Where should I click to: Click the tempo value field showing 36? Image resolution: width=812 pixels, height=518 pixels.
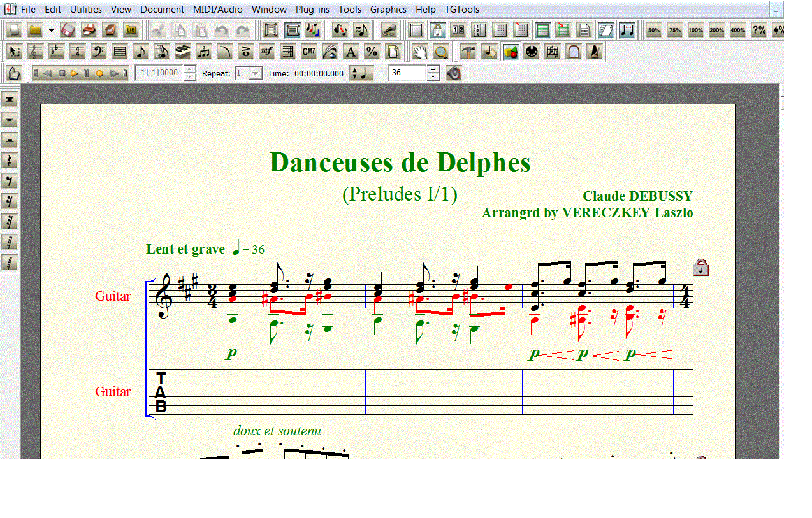[x=407, y=73]
